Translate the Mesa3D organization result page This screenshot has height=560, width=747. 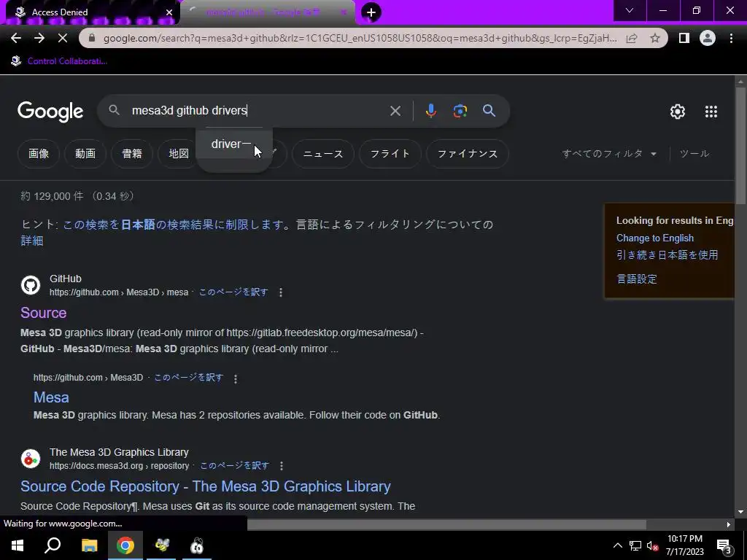click(x=188, y=378)
